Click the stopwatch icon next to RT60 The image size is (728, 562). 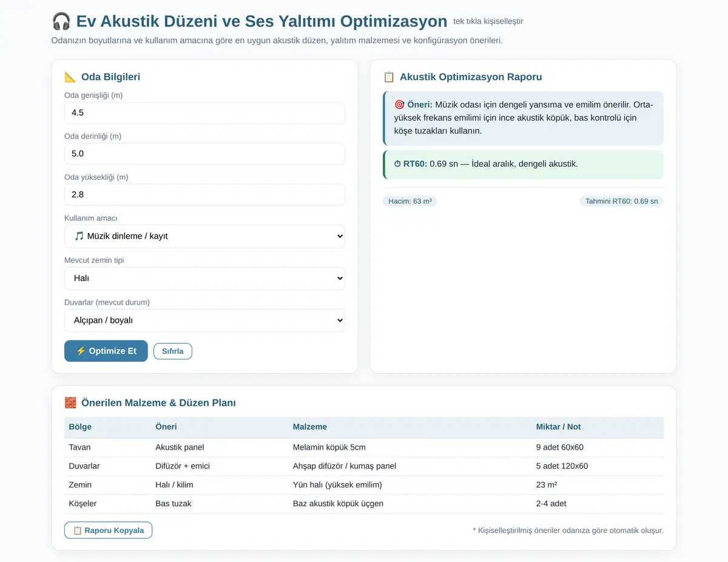[x=397, y=164]
